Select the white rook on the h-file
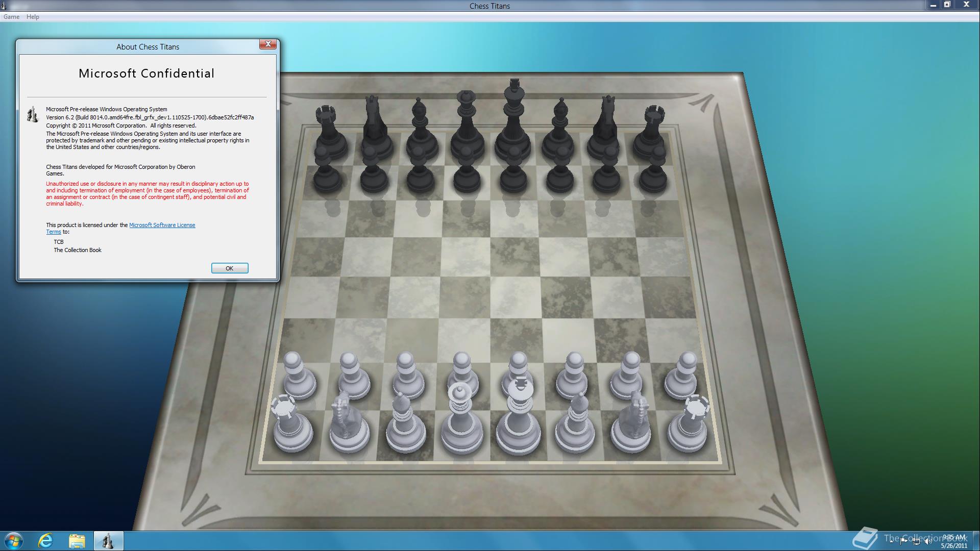 coord(688,424)
